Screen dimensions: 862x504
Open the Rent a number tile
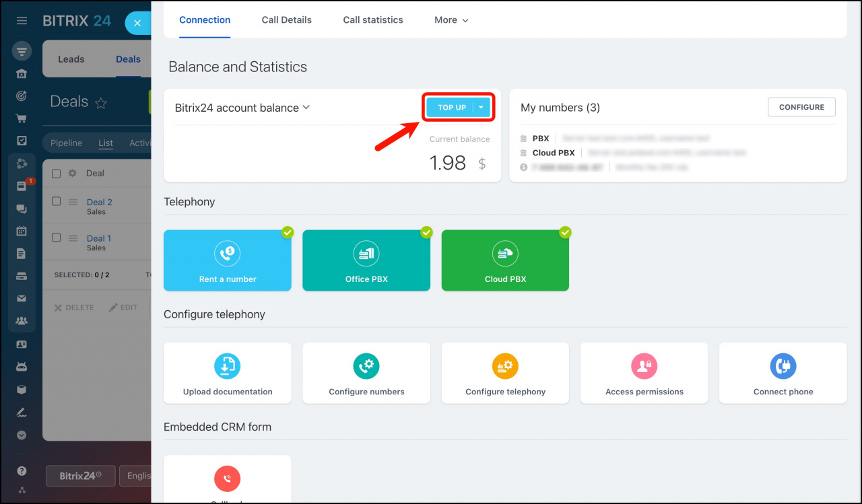pyautogui.click(x=228, y=260)
